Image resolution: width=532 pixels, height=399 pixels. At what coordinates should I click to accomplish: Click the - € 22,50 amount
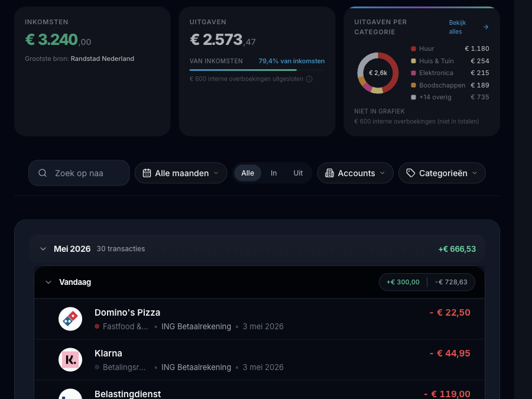tap(450, 313)
